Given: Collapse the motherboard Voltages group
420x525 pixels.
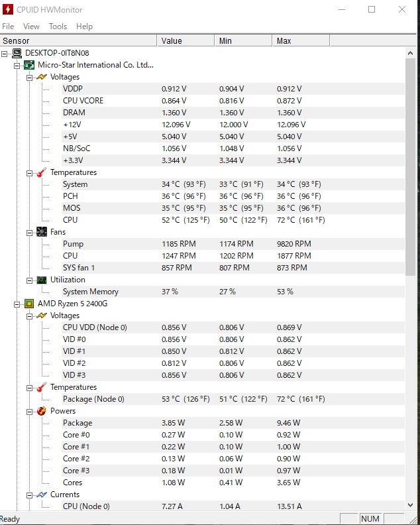Looking at the screenshot, I should (x=29, y=78).
